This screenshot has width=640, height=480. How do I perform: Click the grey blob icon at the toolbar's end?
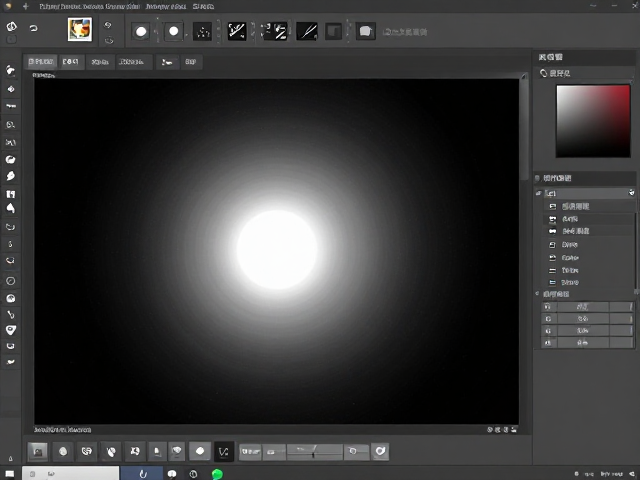pos(365,31)
